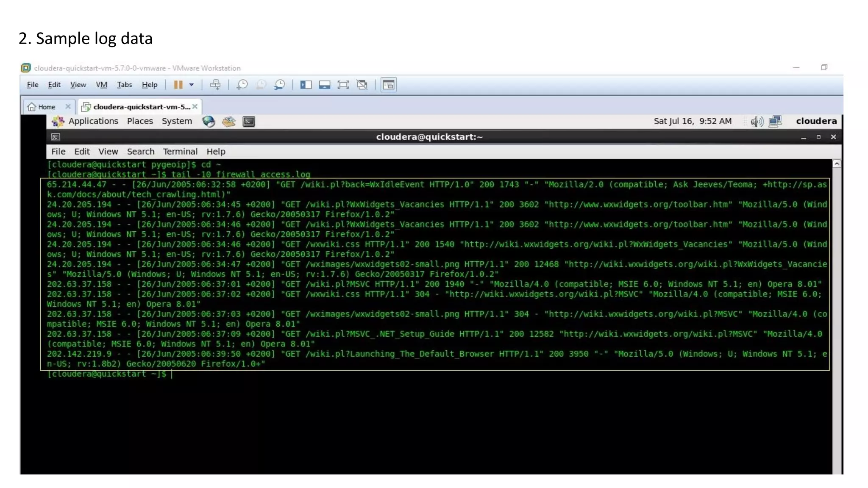Open the terminal File menu
This screenshot has height=488, width=868.
coord(58,152)
